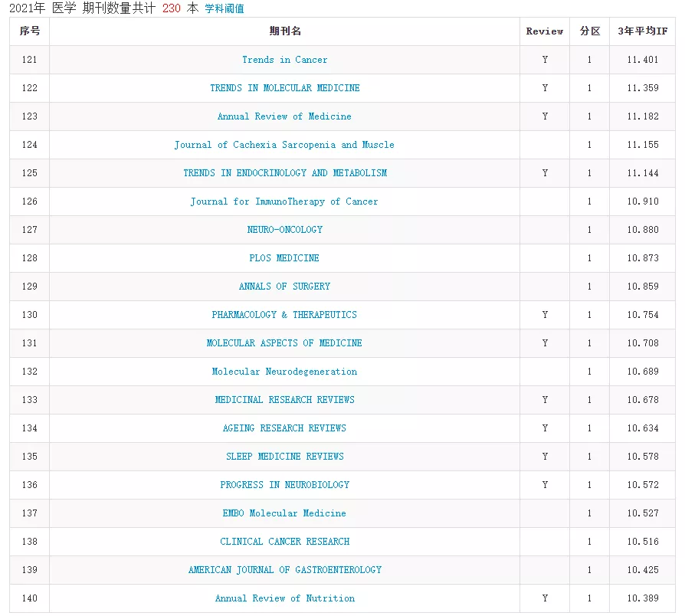The height and width of the screenshot is (616, 685).
Task: Select Molecular Neurodegeneration journal
Action: coord(284,372)
